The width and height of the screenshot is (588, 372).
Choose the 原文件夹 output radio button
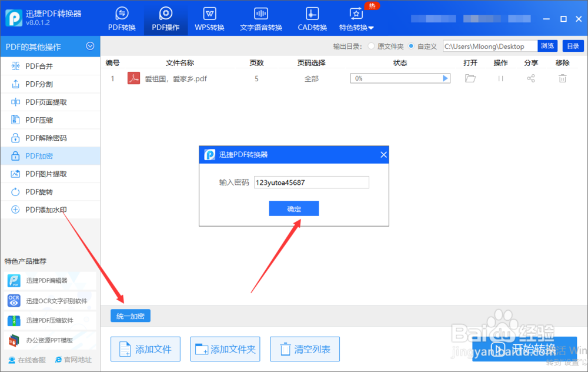(371, 46)
